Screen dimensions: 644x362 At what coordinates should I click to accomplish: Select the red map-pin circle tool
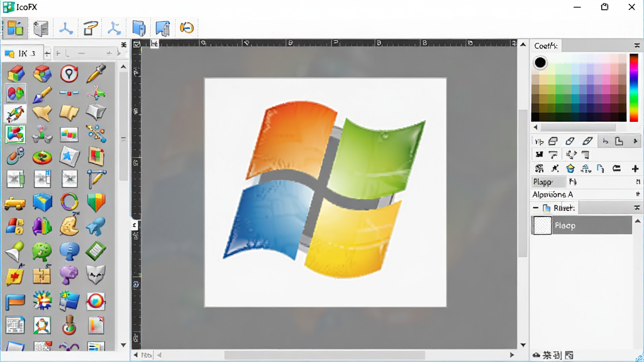pos(69,74)
